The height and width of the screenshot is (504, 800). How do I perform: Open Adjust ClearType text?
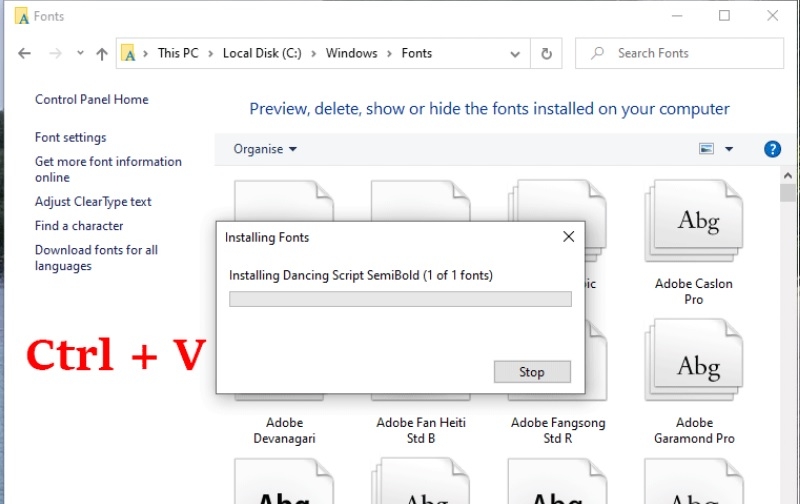tap(93, 201)
